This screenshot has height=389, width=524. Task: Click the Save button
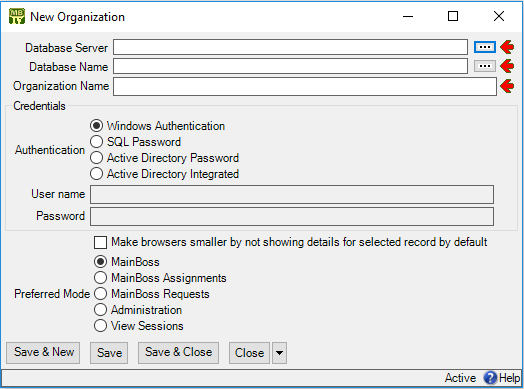coord(109,353)
